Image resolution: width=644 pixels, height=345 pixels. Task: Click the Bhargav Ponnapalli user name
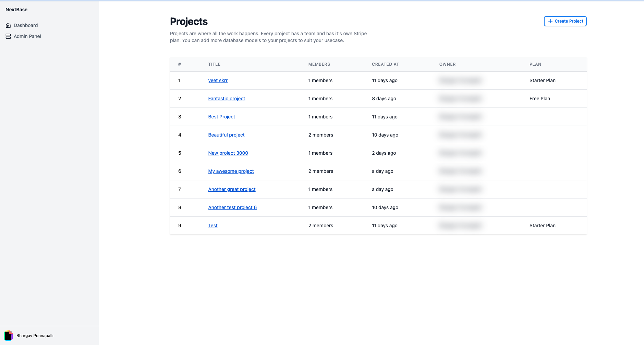[35, 336]
